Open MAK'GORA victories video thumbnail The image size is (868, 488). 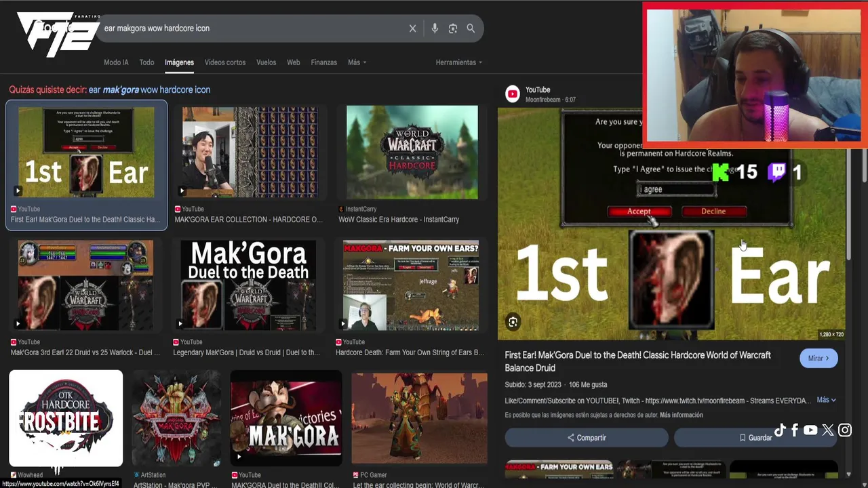[286, 418]
